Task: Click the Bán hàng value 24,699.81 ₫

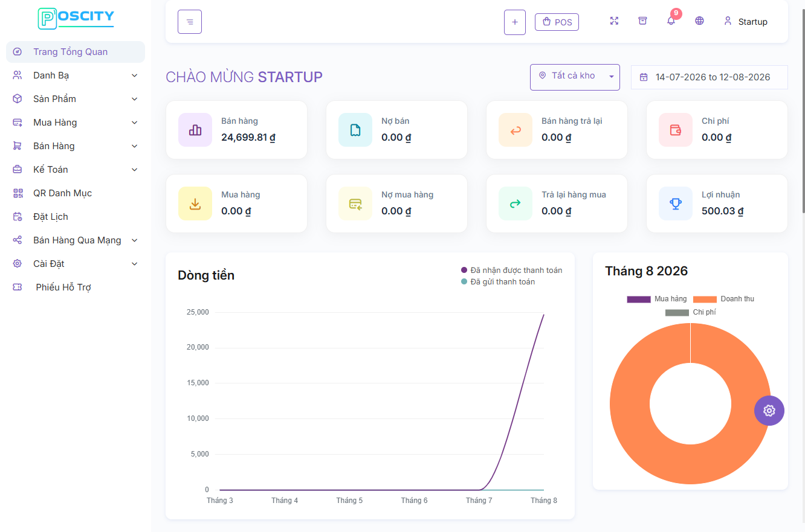Action: pyautogui.click(x=248, y=137)
